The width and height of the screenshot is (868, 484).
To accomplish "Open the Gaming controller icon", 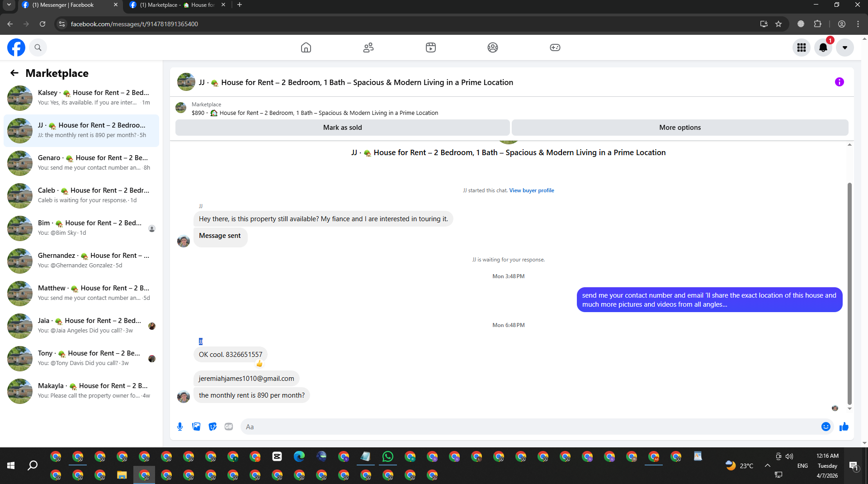I will coord(555,47).
